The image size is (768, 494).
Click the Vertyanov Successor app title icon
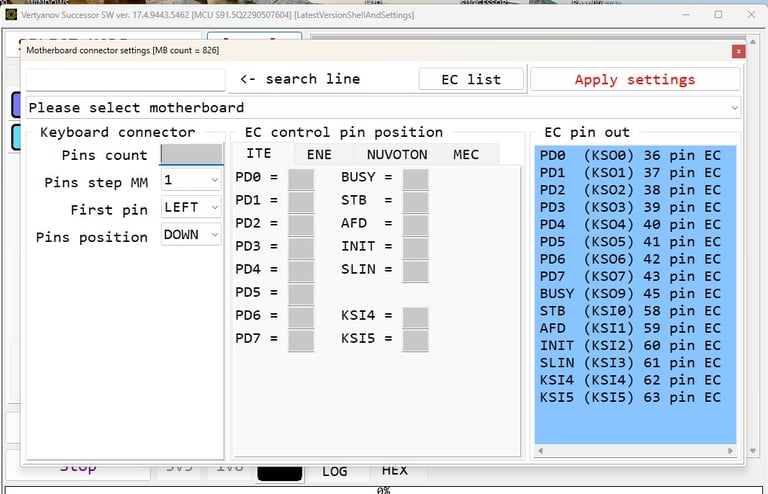click(11, 15)
